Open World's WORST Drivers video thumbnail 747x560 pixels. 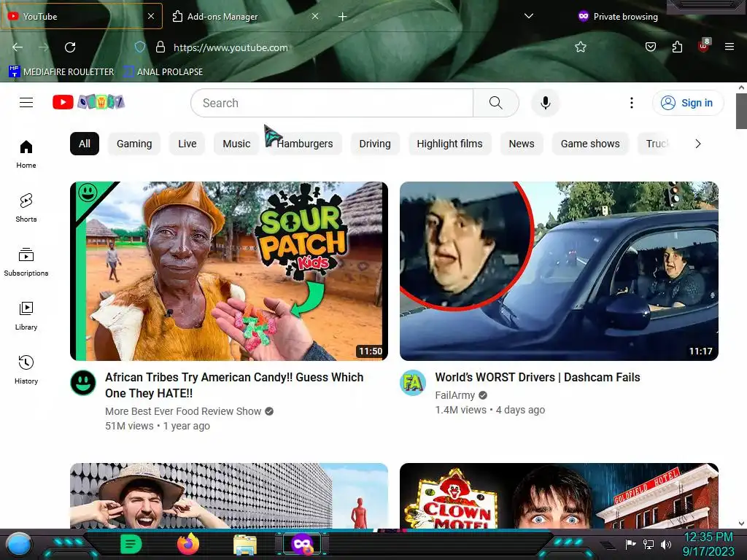tap(559, 271)
